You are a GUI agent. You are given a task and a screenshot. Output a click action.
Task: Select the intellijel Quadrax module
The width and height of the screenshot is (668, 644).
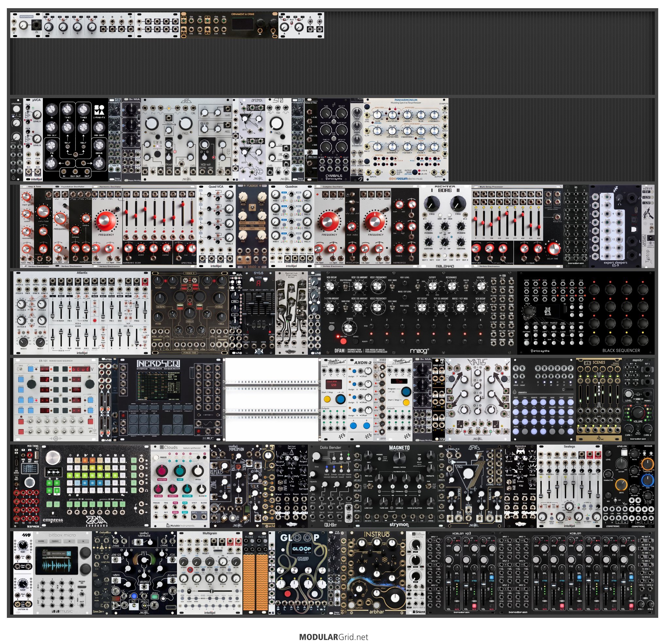(x=291, y=227)
